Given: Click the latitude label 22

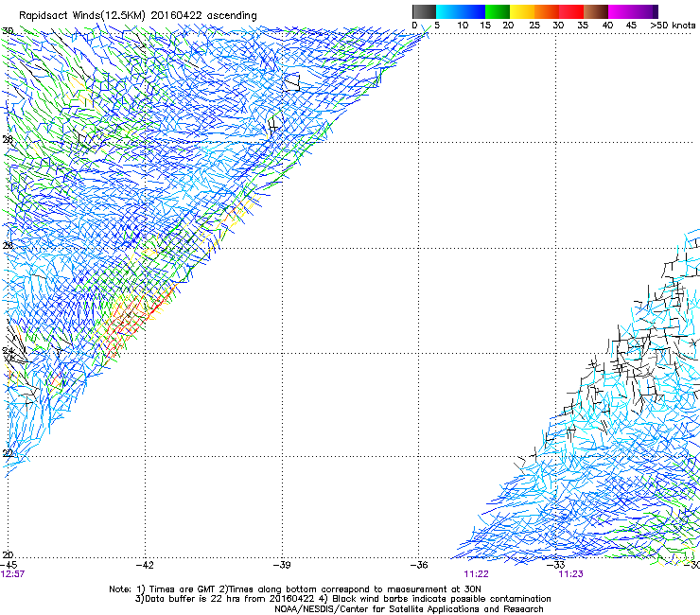Looking at the screenshot, I should [x=8, y=453].
